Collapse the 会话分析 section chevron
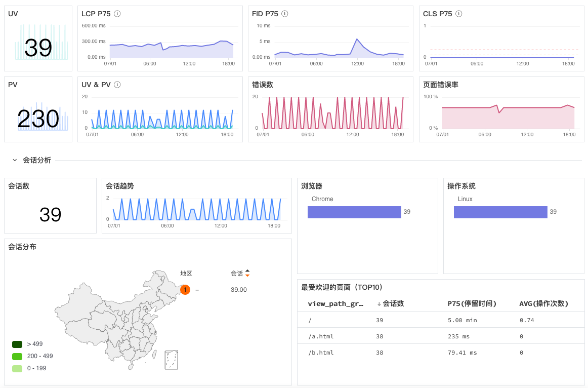Image resolution: width=588 pixels, height=388 pixels. click(x=15, y=160)
